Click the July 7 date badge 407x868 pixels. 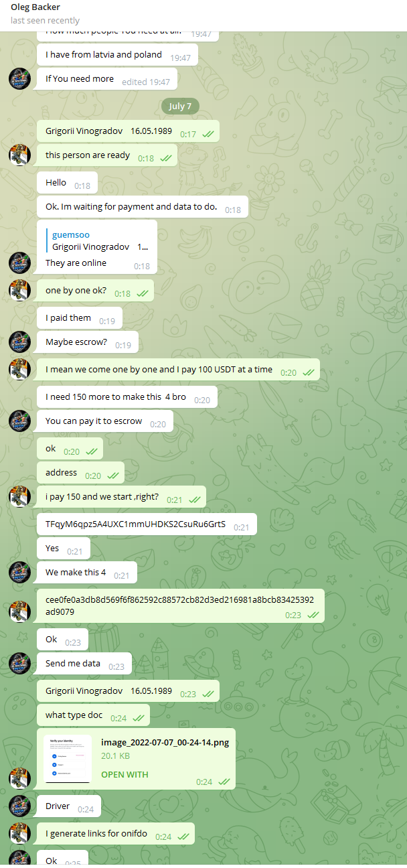180,106
